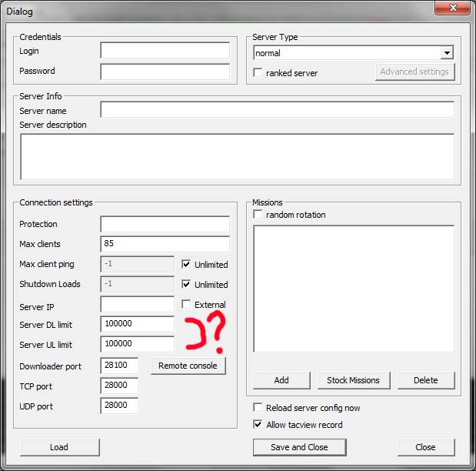The image size is (476, 471).
Task: Click the Advanced settings button
Action: [414, 72]
